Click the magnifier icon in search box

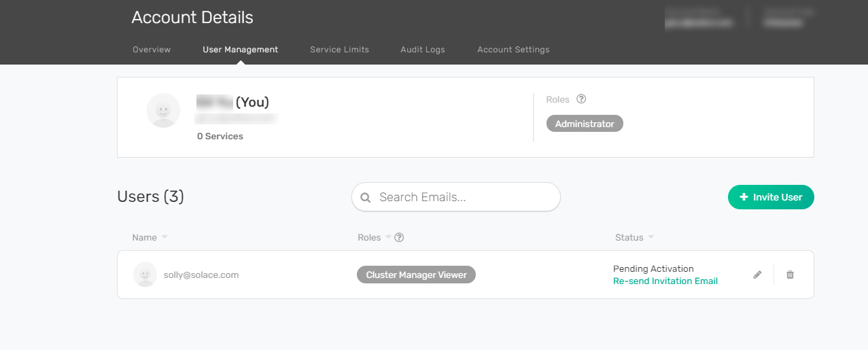pos(366,198)
